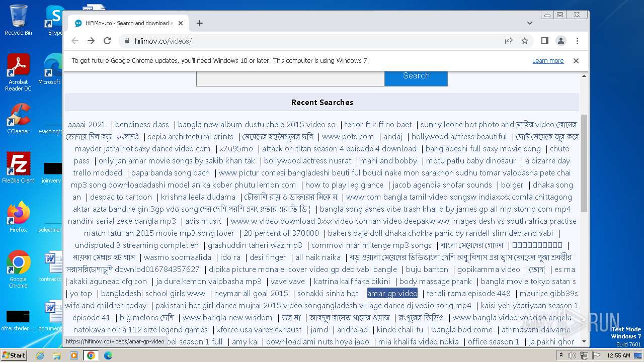
Task: Open 'xforce usa varex exhaust' link
Action: click(259, 330)
